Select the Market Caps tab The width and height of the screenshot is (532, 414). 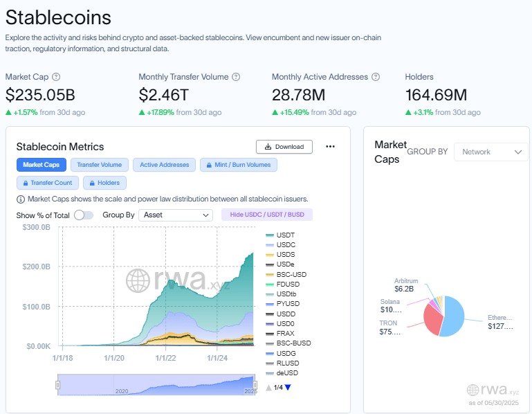coord(42,165)
